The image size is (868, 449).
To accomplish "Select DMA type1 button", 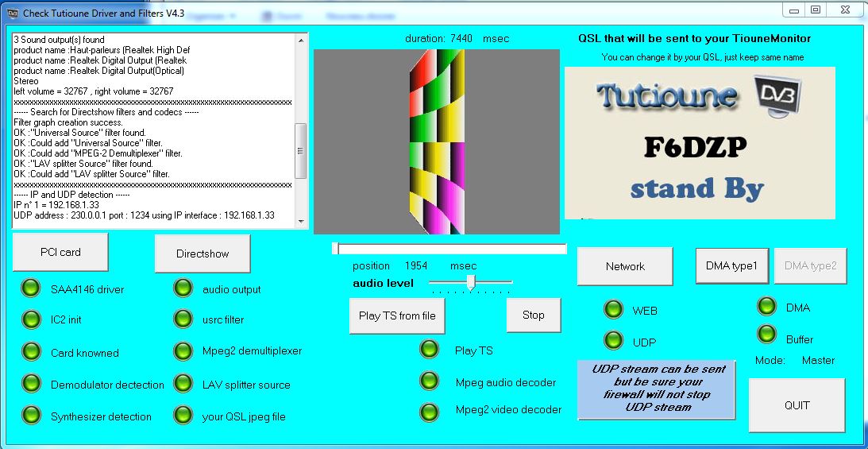I will click(x=732, y=265).
